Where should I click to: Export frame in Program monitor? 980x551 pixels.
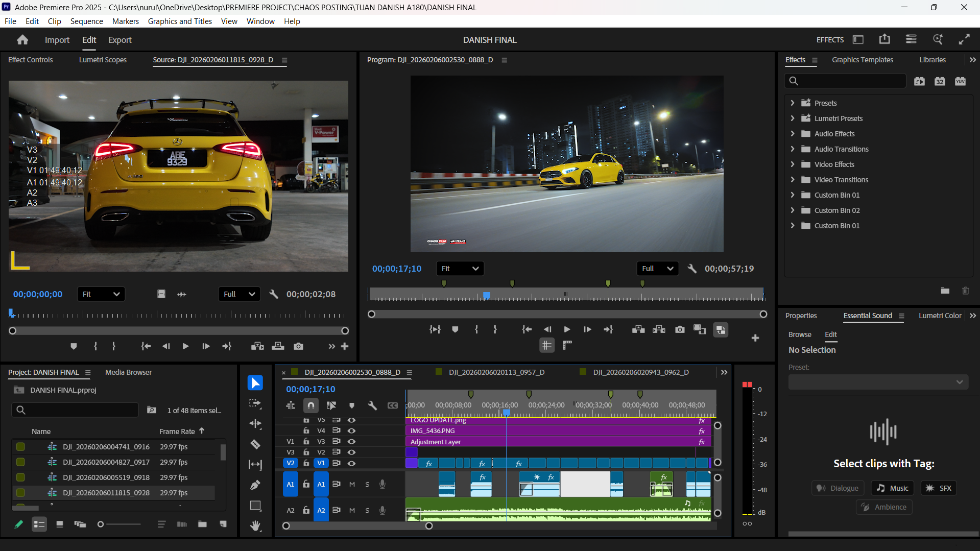680,330
